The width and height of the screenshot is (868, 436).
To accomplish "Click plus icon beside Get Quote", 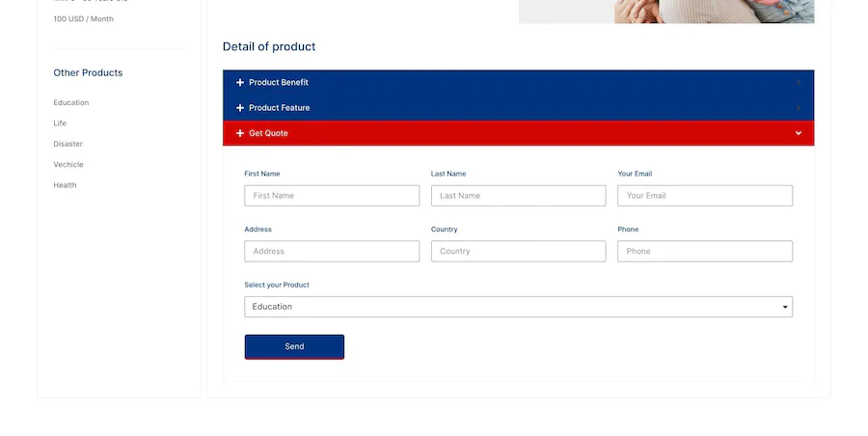I will tap(240, 133).
